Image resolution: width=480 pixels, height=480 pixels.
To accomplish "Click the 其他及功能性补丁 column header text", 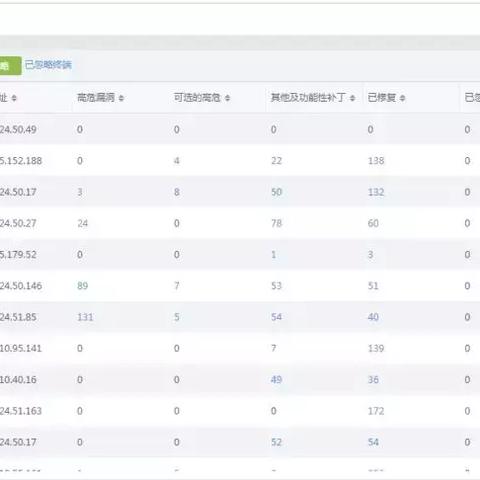I will (308, 97).
